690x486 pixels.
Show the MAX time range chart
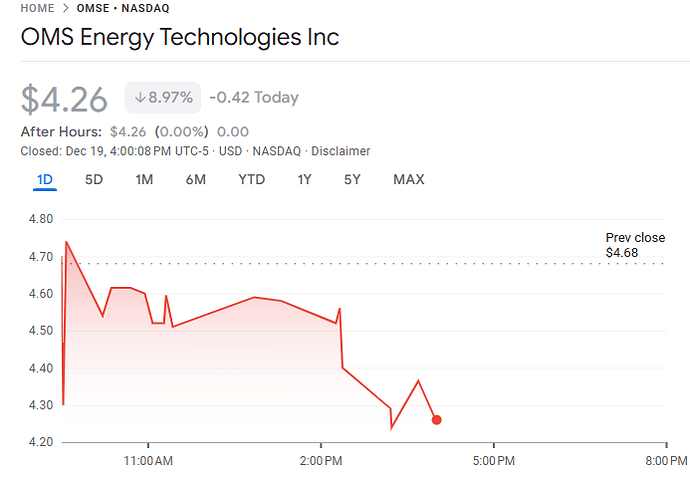coord(408,180)
